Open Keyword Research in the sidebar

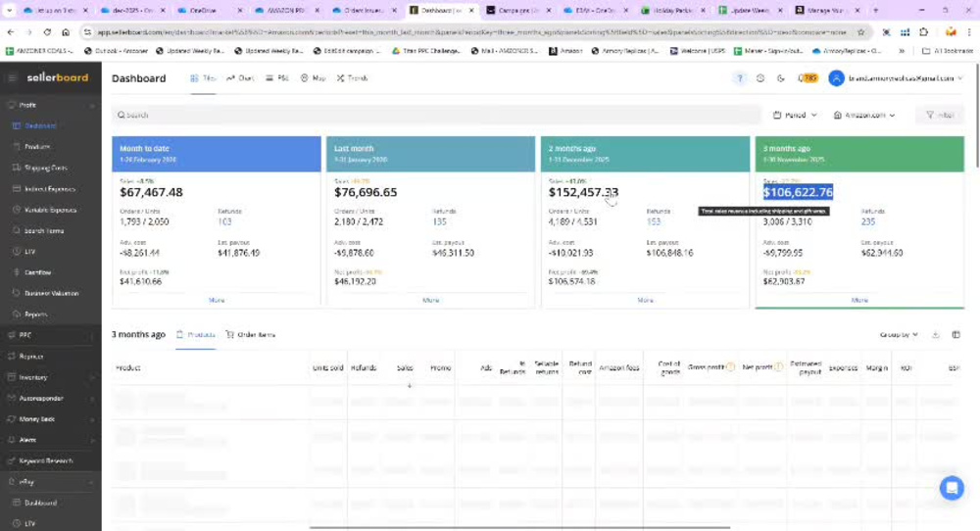46,461
